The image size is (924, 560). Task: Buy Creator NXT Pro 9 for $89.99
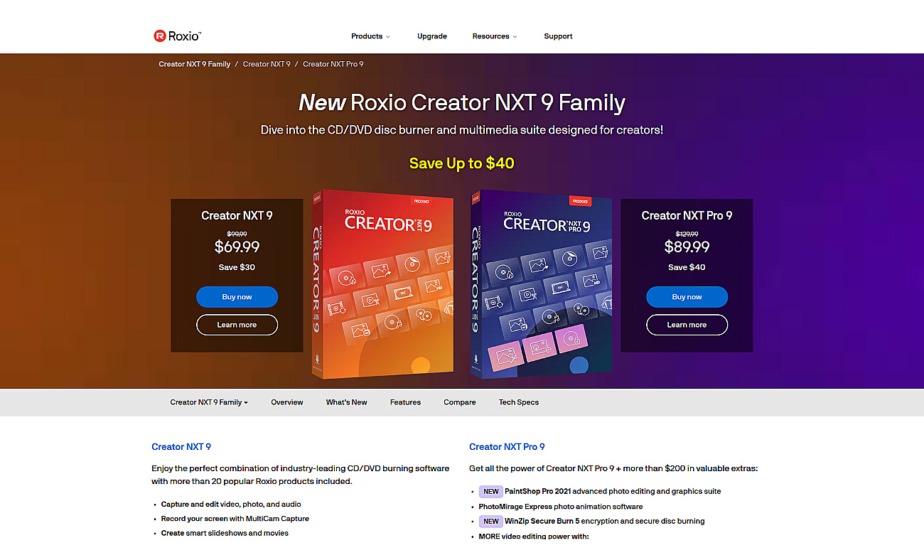(x=687, y=297)
